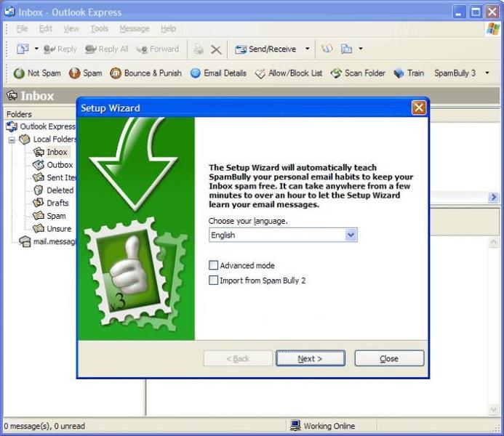The height and width of the screenshot is (436, 504).
Task: Close the Setup Wizard with X button
Action: coord(418,108)
